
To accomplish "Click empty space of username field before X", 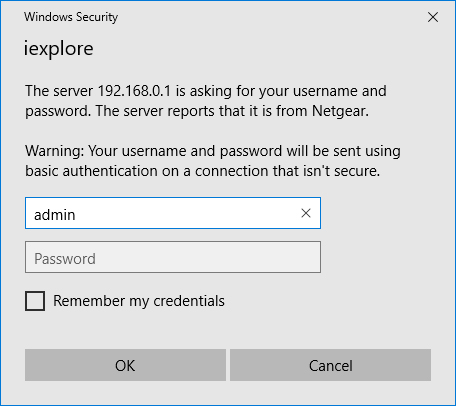I will (187, 213).
